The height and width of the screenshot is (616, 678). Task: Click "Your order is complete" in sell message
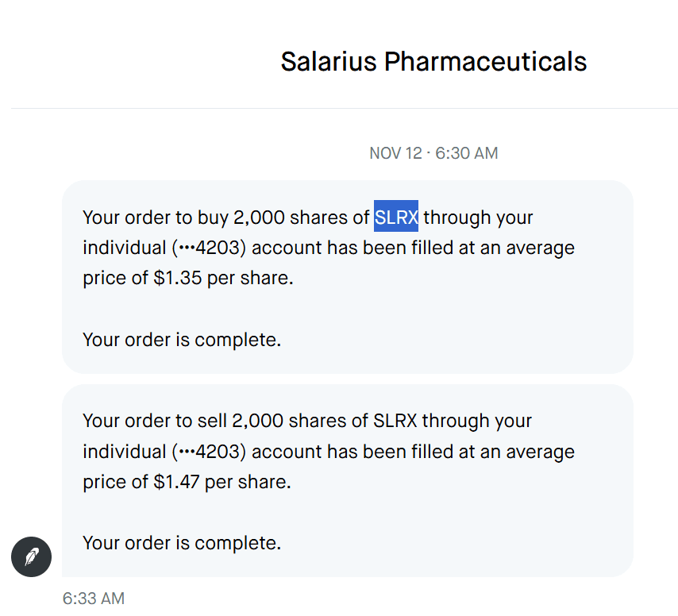point(182,544)
